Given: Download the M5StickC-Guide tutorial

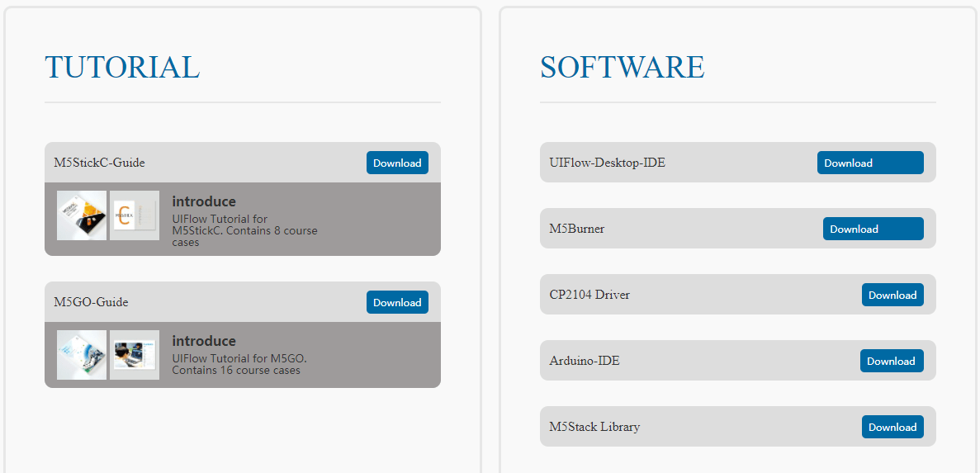Looking at the screenshot, I should [397, 163].
